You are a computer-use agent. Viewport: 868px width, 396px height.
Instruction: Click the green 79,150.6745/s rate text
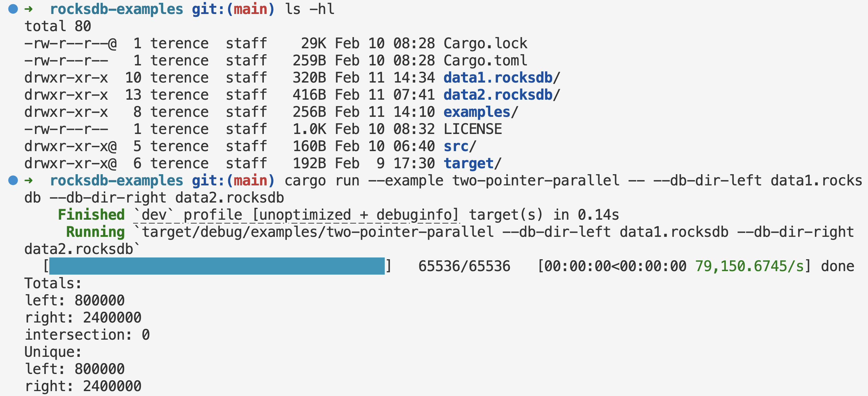click(x=750, y=266)
